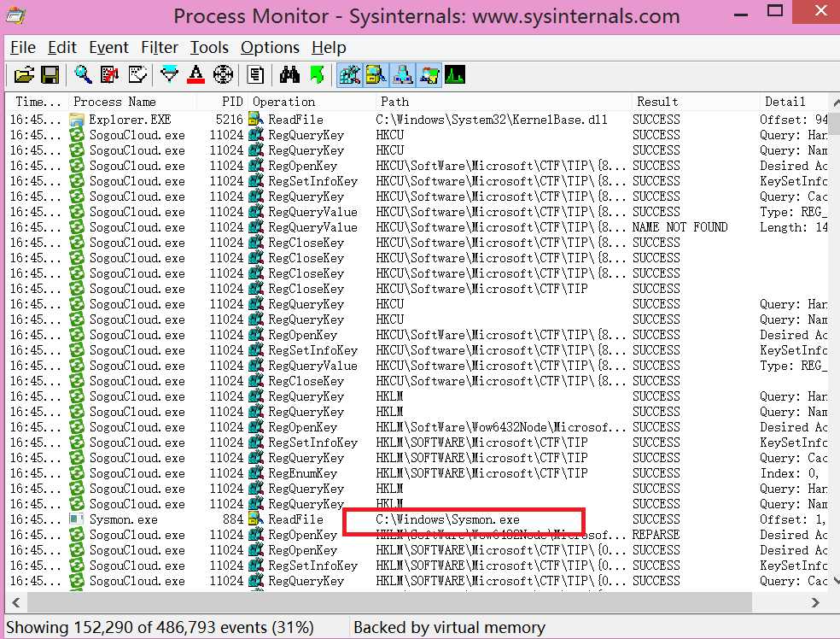This screenshot has width=840, height=639.
Task: Click the PID 5216 cell
Action: [230, 120]
